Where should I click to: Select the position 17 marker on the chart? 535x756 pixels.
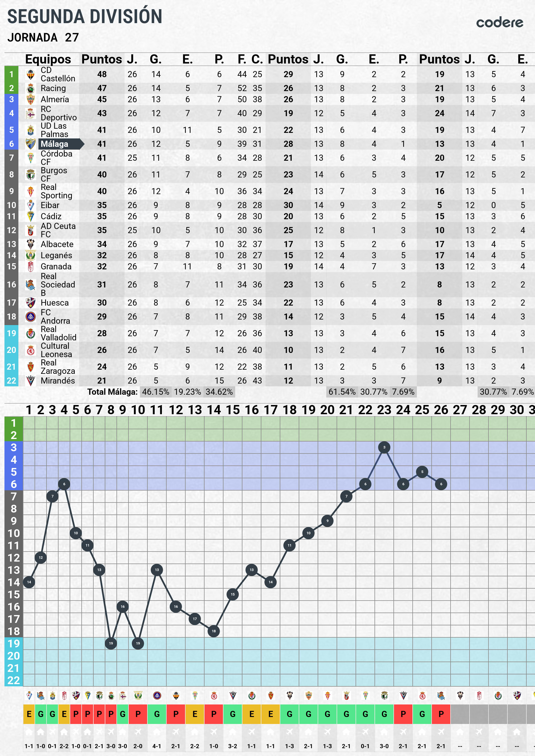point(195,619)
